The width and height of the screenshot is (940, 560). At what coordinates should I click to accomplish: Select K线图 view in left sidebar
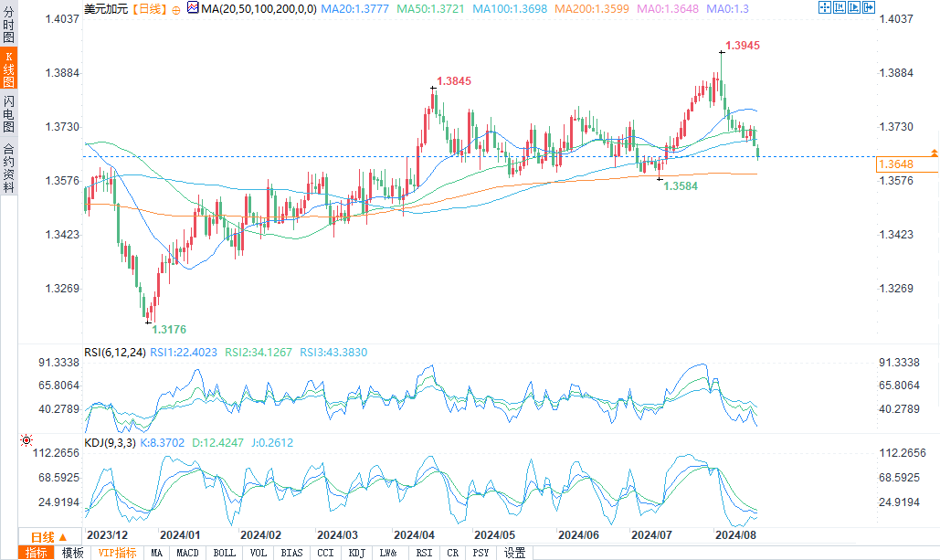coord(8,69)
